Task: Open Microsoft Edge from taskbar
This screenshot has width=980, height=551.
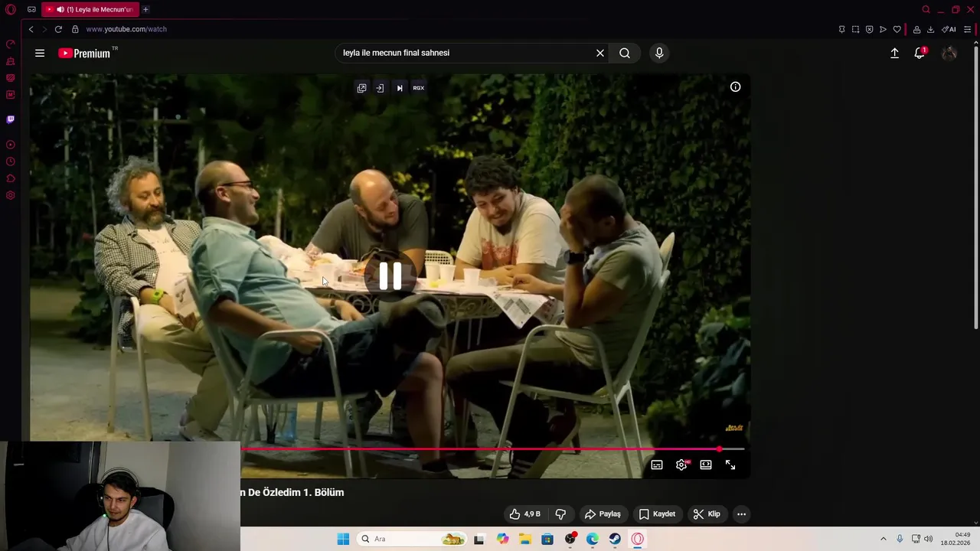Action: click(593, 539)
